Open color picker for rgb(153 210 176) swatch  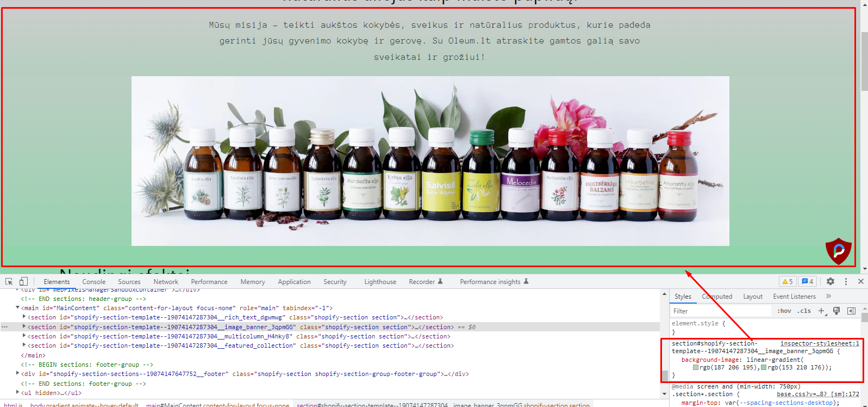(x=764, y=367)
